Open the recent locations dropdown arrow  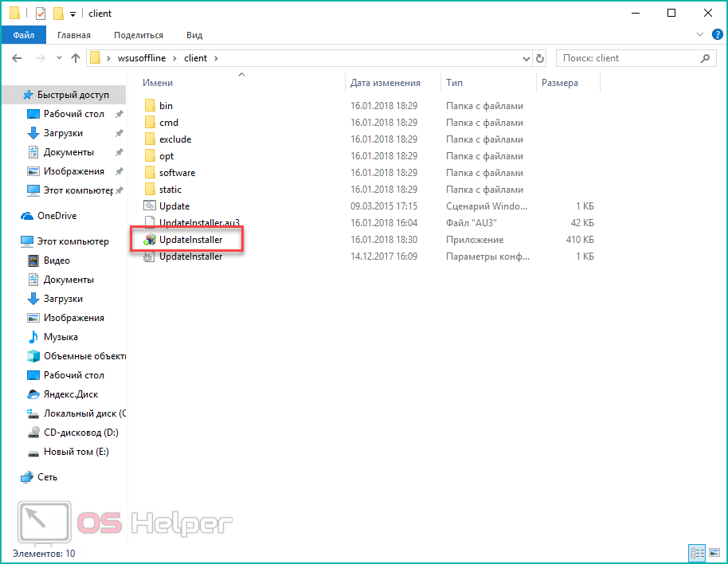[59, 58]
